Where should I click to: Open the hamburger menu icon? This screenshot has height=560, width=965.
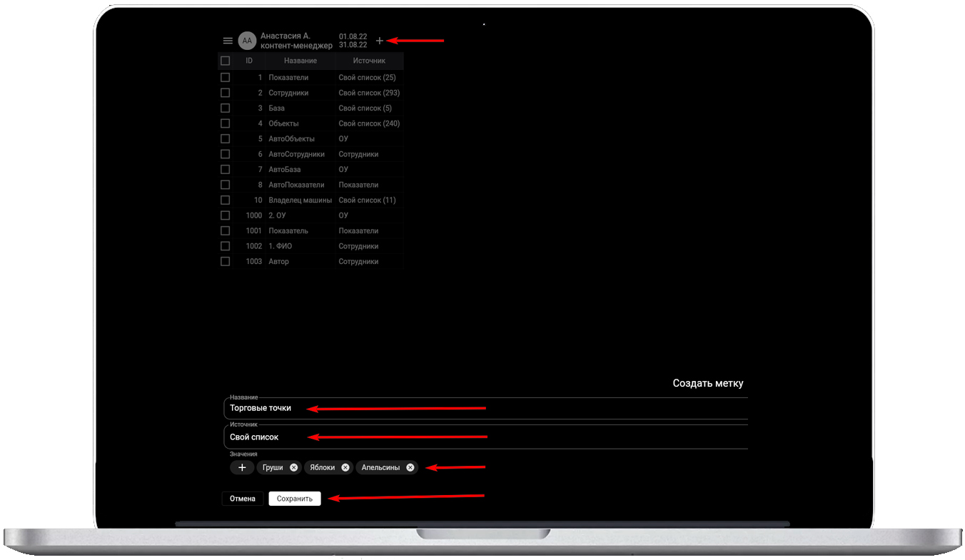coord(228,41)
